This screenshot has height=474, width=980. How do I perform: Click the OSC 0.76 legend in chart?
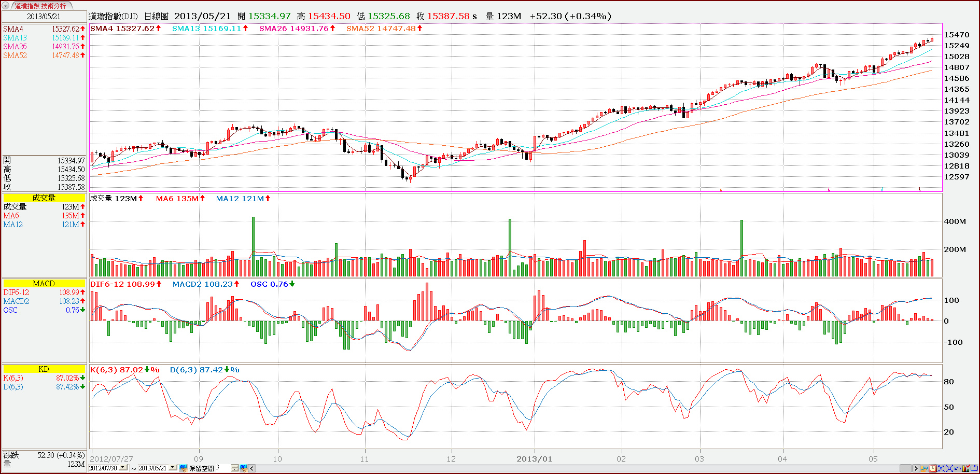point(273,284)
